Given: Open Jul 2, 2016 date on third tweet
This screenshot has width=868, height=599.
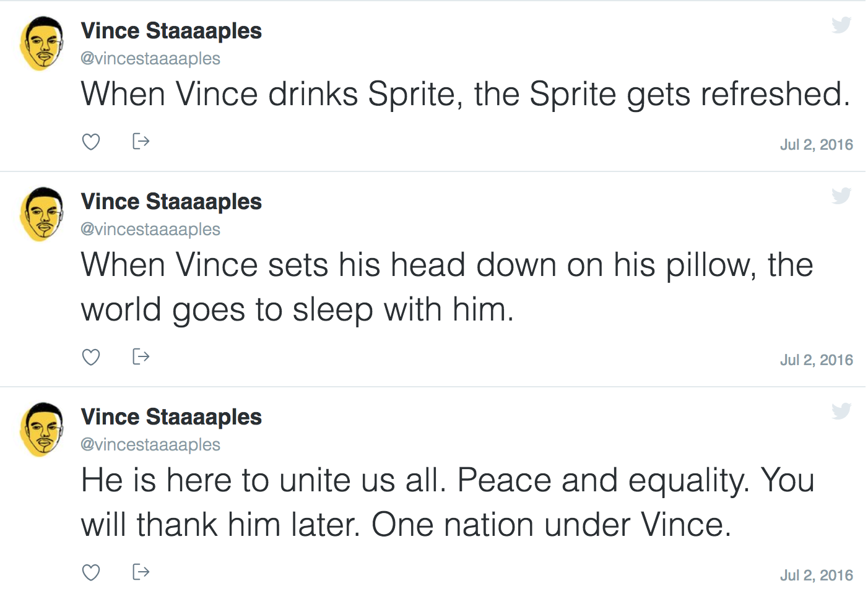Looking at the screenshot, I should [x=817, y=575].
